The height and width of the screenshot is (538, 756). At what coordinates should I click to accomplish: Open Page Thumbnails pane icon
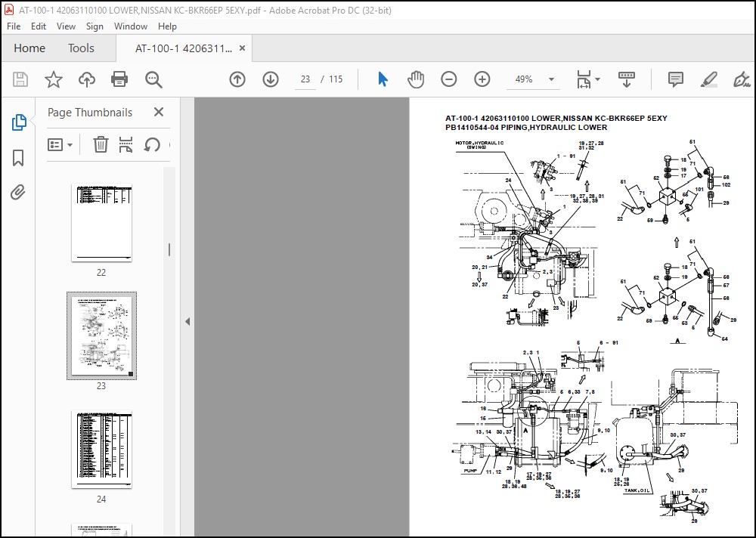point(18,123)
